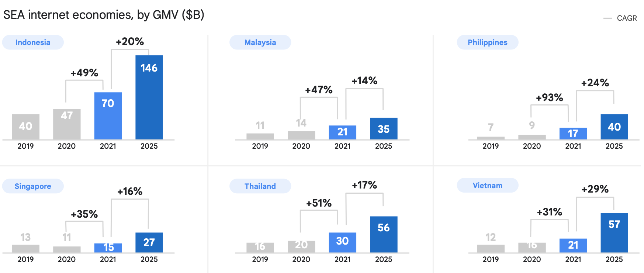
Task: Click the +49% CAGR label for Indonesia
Action: [x=84, y=73]
